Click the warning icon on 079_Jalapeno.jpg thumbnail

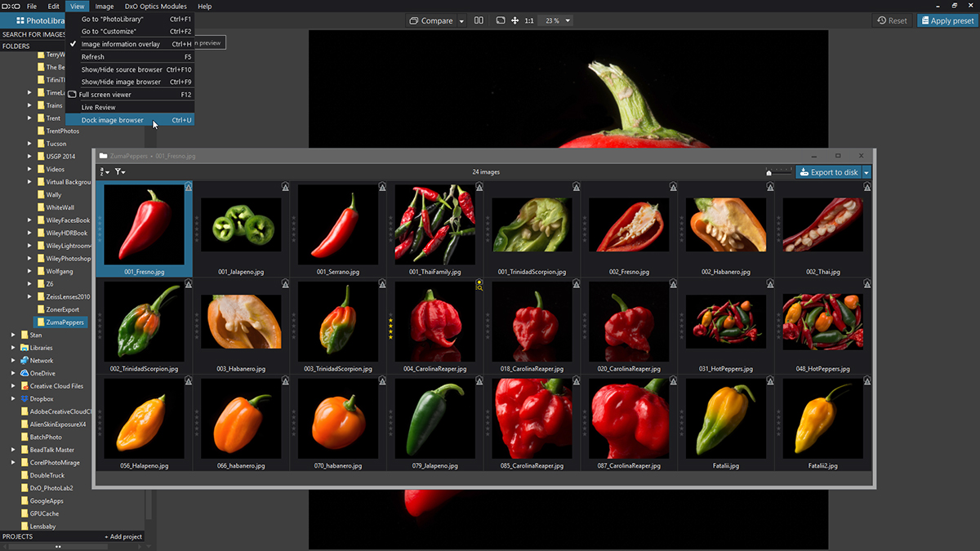pos(479,381)
